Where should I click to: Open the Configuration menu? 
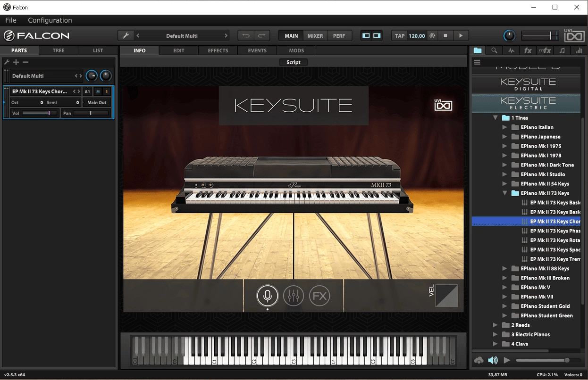[50, 20]
